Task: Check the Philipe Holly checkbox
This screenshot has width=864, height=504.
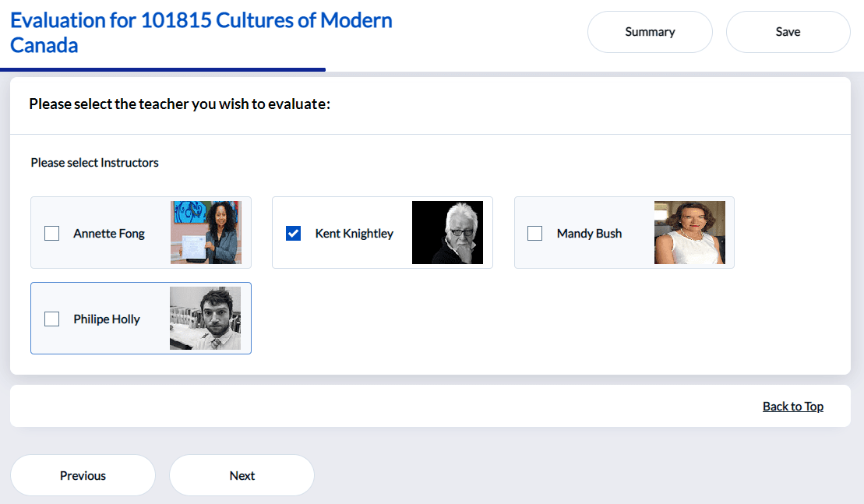Action: pyautogui.click(x=52, y=319)
